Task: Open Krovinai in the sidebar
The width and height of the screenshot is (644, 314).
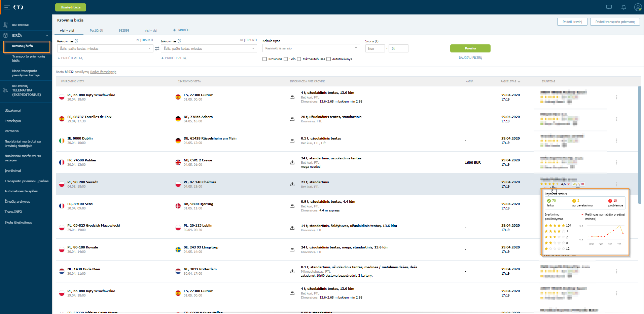Action: click(x=21, y=25)
